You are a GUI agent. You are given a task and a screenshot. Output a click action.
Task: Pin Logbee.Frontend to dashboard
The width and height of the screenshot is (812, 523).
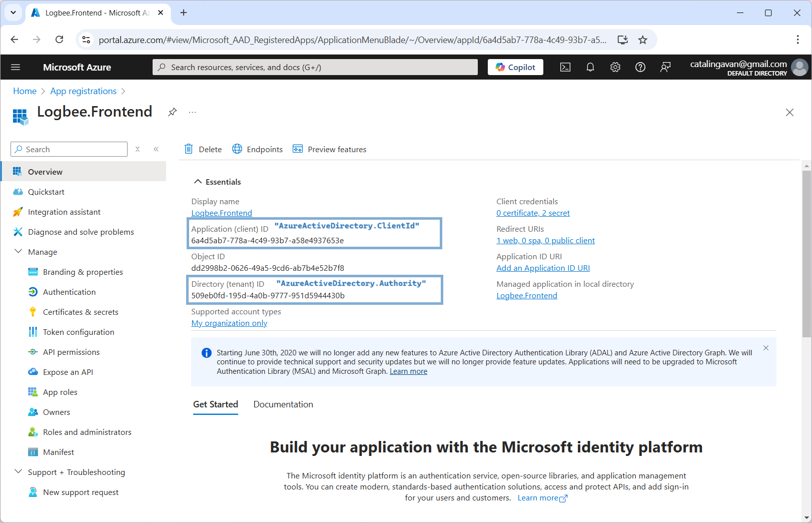pyautogui.click(x=172, y=112)
